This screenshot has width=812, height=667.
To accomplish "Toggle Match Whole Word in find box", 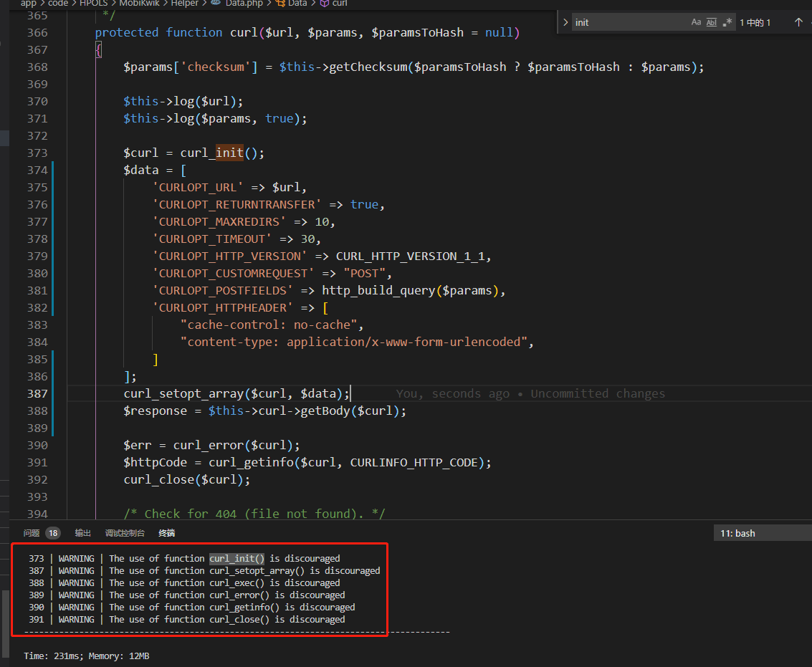I will (x=712, y=22).
